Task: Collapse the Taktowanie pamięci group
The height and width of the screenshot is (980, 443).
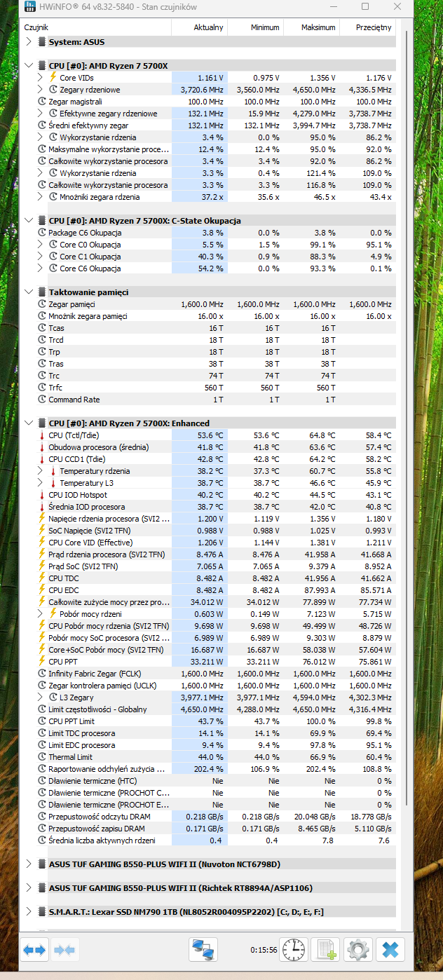Action: point(29,292)
